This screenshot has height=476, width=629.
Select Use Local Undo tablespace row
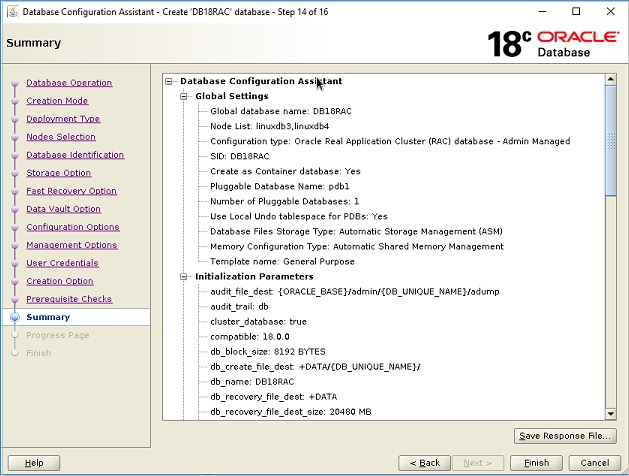pos(299,217)
